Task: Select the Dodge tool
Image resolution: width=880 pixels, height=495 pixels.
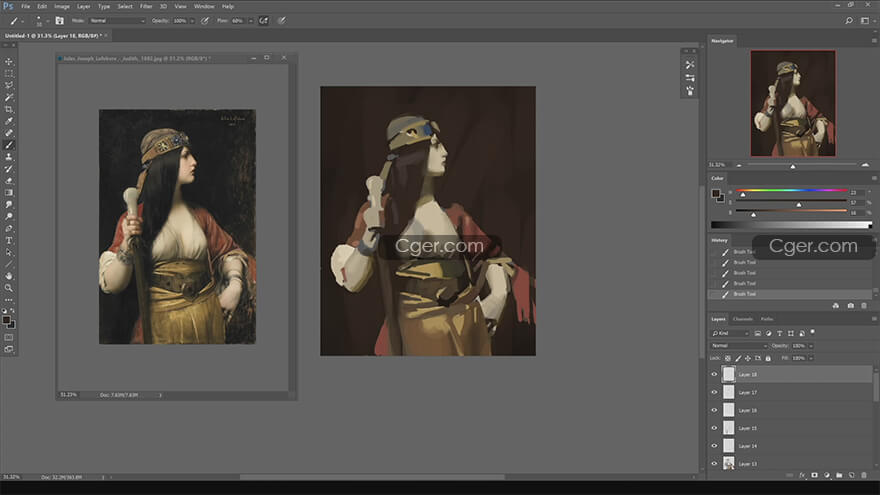Action: coord(8,217)
